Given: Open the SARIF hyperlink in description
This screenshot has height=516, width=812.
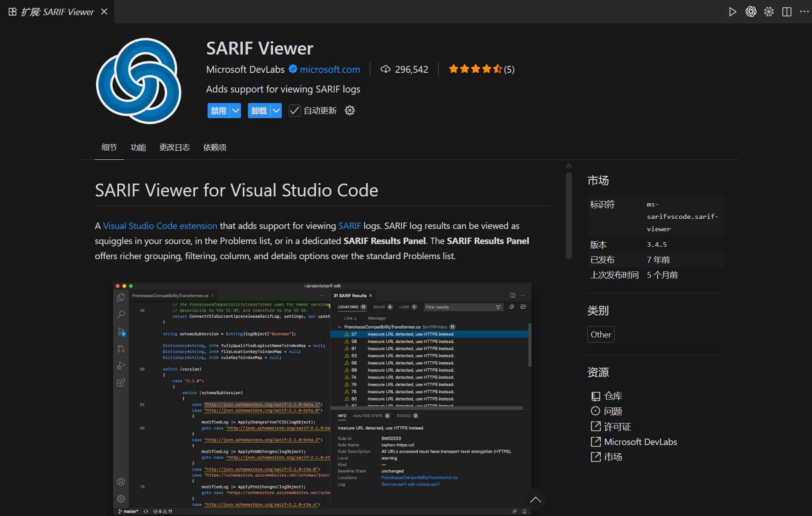Looking at the screenshot, I should pyautogui.click(x=350, y=226).
